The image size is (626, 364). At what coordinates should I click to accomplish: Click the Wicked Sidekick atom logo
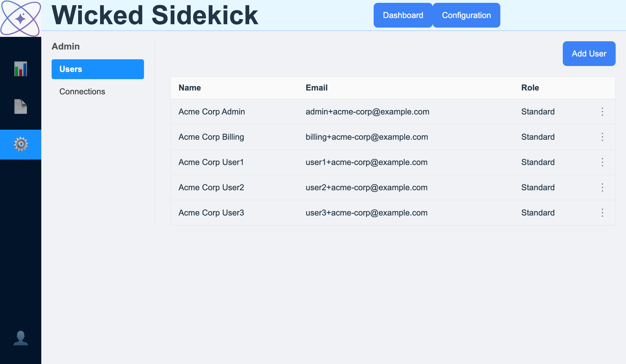pyautogui.click(x=21, y=18)
